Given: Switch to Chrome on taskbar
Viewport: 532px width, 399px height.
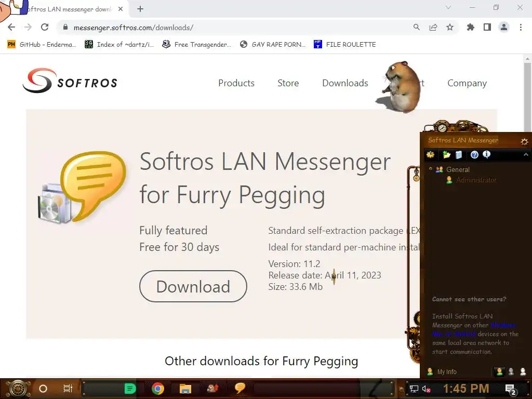Looking at the screenshot, I should (x=158, y=389).
